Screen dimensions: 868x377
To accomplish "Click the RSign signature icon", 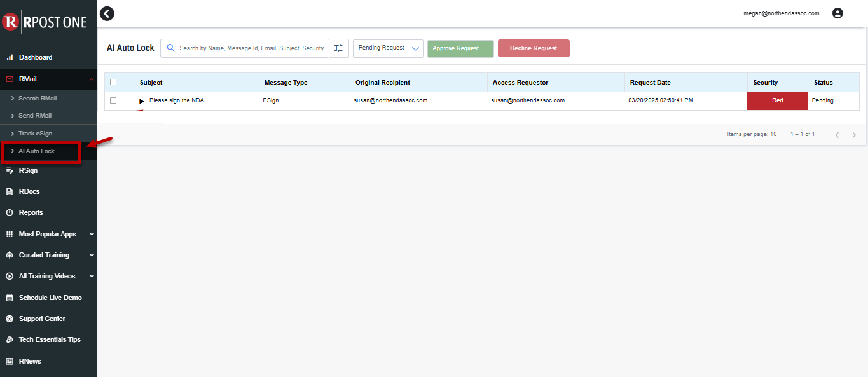I will point(10,170).
